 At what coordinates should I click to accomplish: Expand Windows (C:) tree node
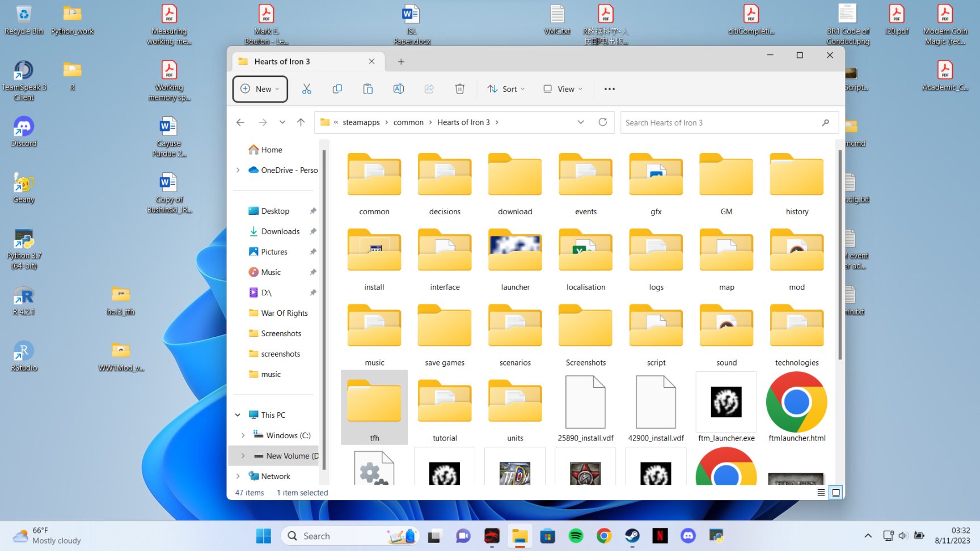pos(243,435)
